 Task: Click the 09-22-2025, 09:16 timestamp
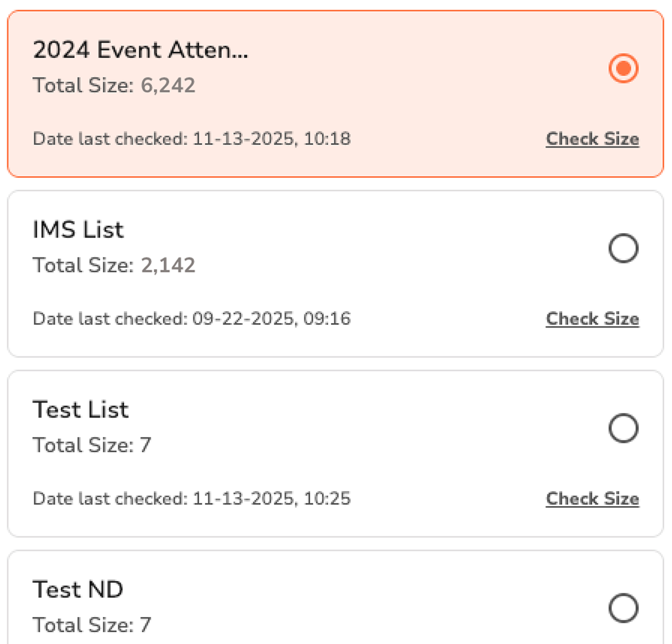[271, 319]
